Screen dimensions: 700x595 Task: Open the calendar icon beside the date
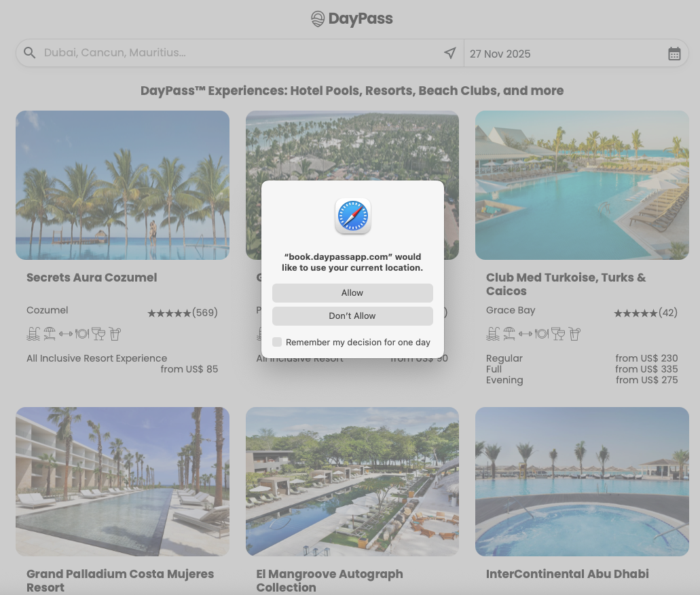point(674,54)
